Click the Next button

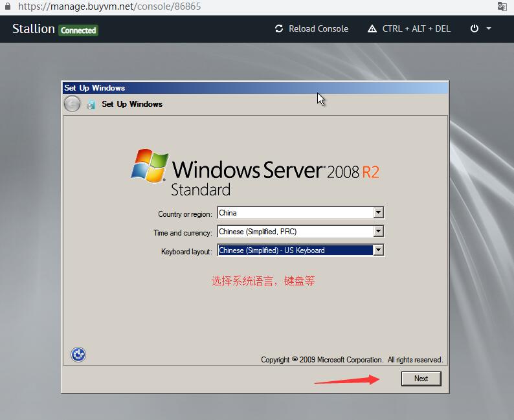click(421, 379)
